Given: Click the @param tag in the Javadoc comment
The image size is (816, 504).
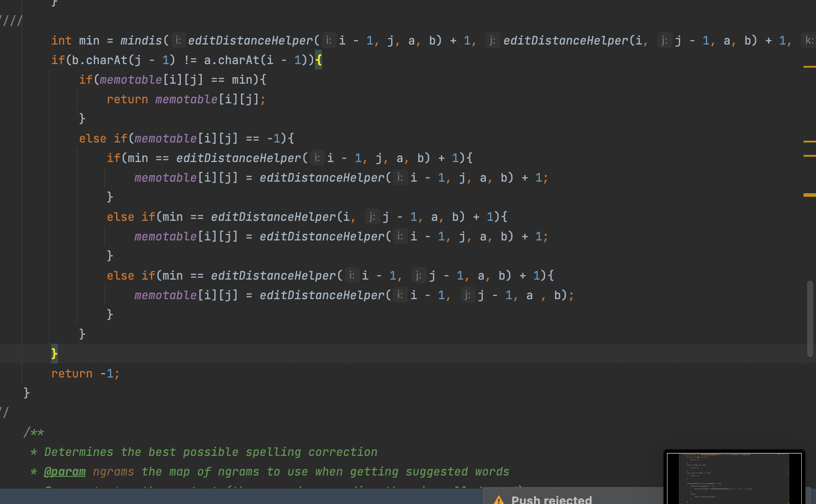Looking at the screenshot, I should point(65,471).
